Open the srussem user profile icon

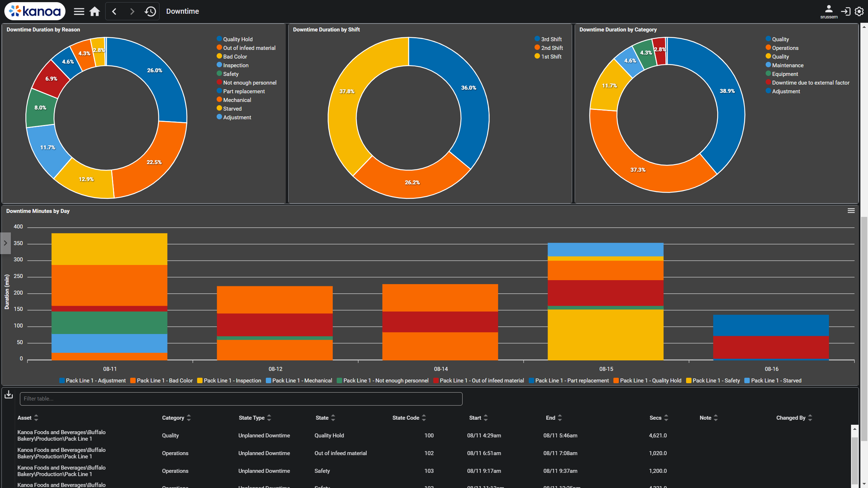pyautogui.click(x=829, y=11)
